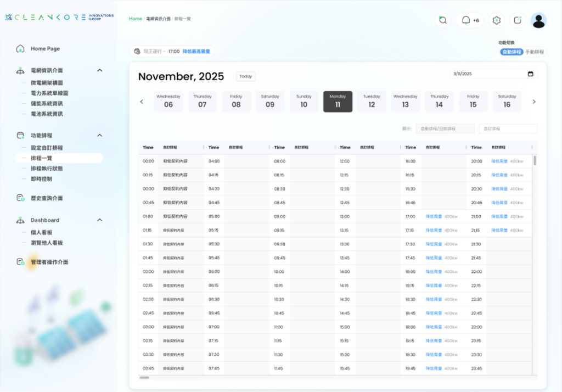Click the 歷史查詢介面 sidebar icon

[20, 198]
